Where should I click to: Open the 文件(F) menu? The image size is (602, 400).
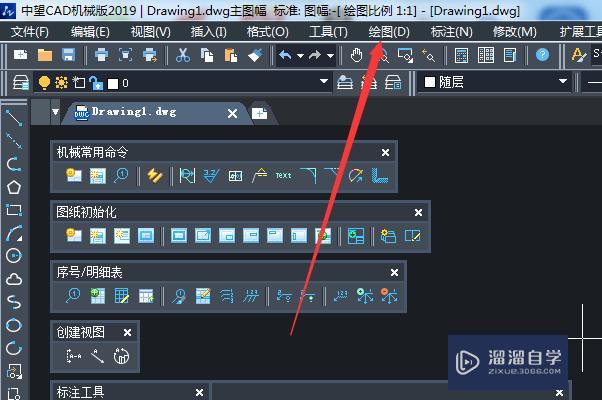[x=30, y=32]
